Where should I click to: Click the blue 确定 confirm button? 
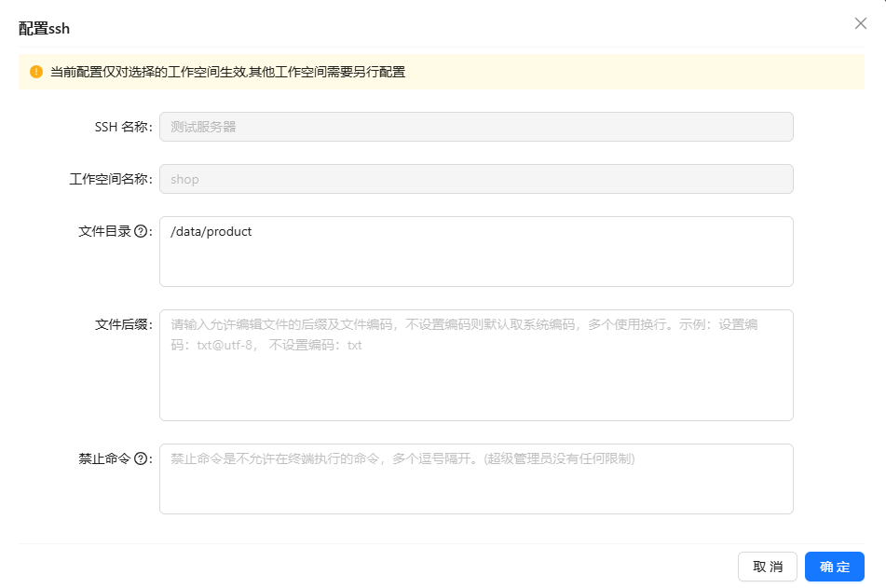pyautogui.click(x=833, y=566)
